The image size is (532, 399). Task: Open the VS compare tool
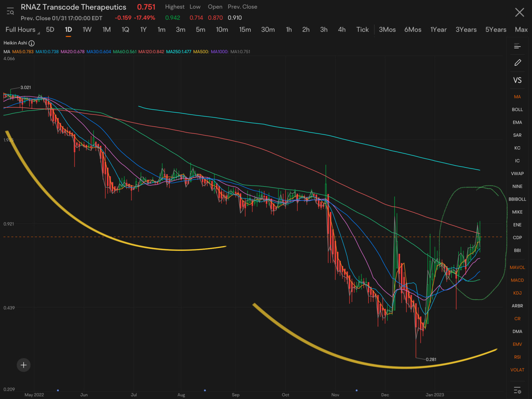[x=517, y=80]
